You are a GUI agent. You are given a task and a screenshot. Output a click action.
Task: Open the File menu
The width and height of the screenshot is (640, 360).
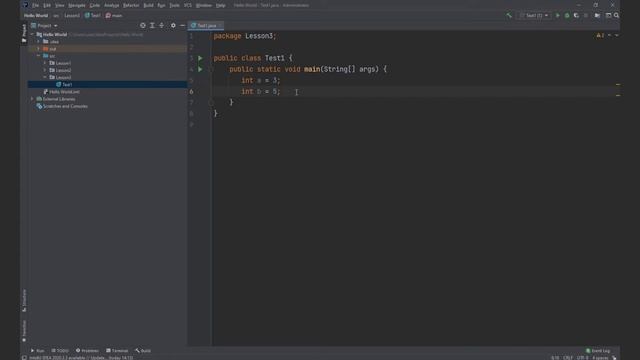point(36,5)
